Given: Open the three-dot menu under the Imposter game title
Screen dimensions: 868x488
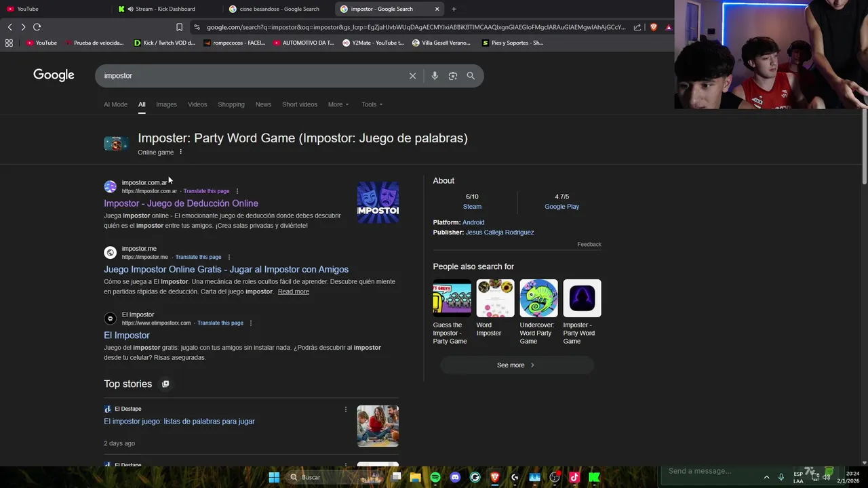Looking at the screenshot, I should pyautogui.click(x=180, y=152).
